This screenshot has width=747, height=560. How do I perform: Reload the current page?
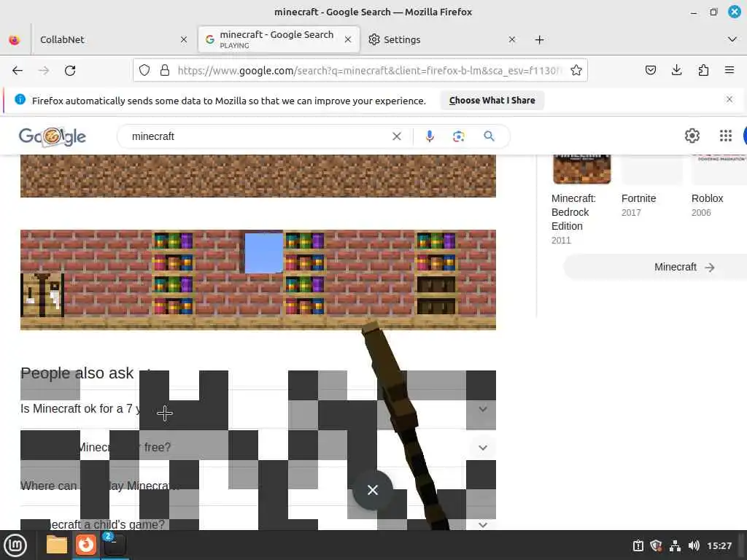click(x=70, y=71)
